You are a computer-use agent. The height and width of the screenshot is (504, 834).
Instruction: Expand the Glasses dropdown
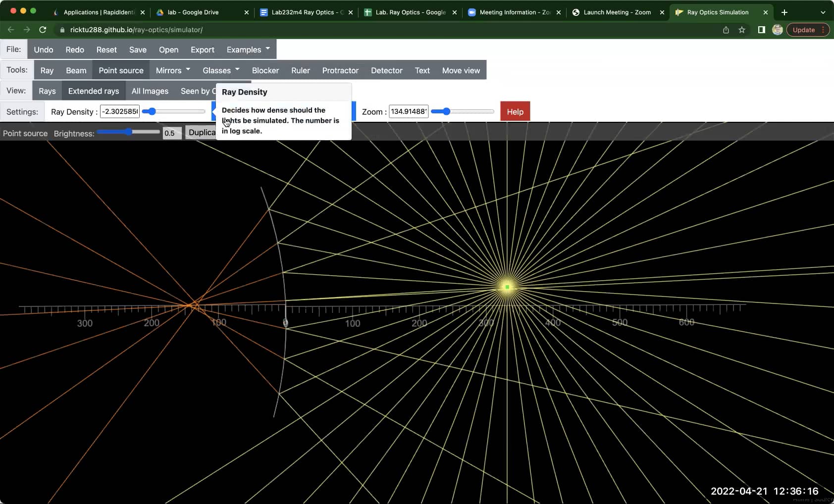coord(220,70)
